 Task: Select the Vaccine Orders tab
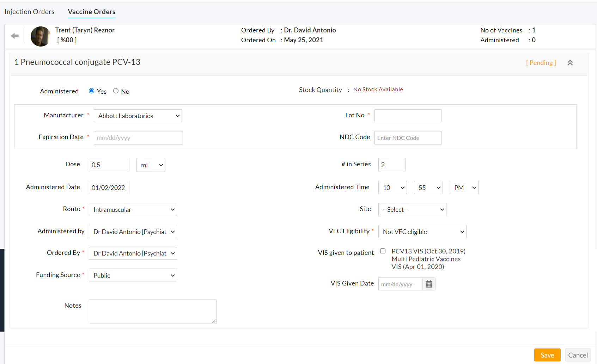[91, 12]
